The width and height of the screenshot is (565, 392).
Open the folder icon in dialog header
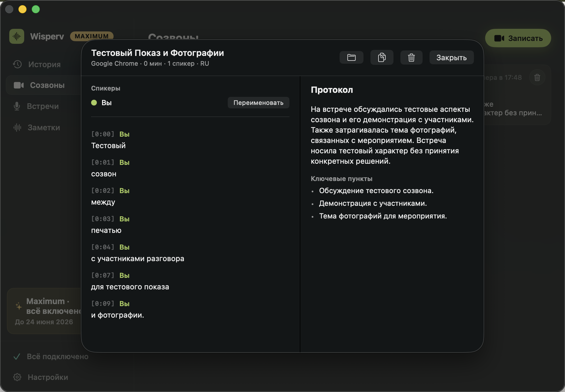coord(351,58)
